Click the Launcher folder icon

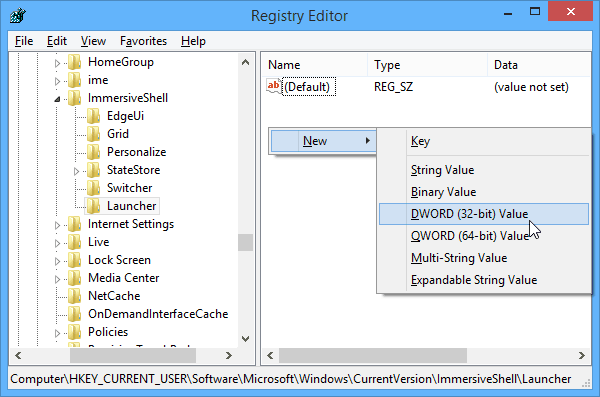point(94,206)
